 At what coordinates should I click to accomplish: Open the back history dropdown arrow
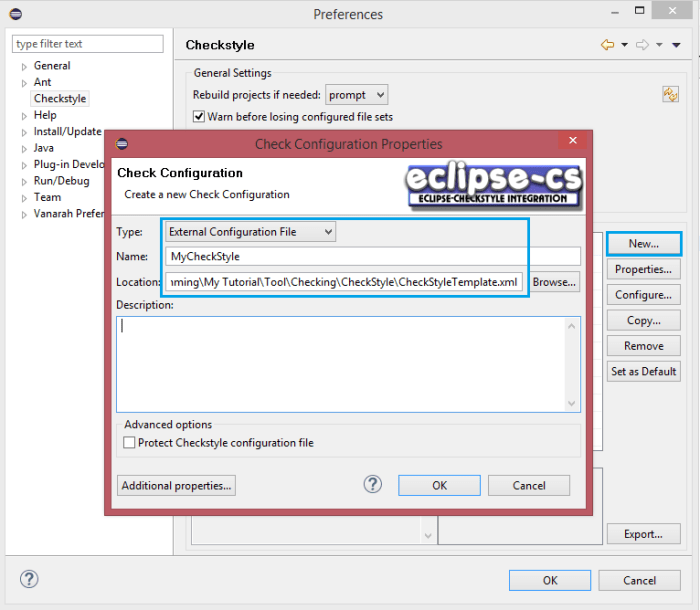pos(625,45)
